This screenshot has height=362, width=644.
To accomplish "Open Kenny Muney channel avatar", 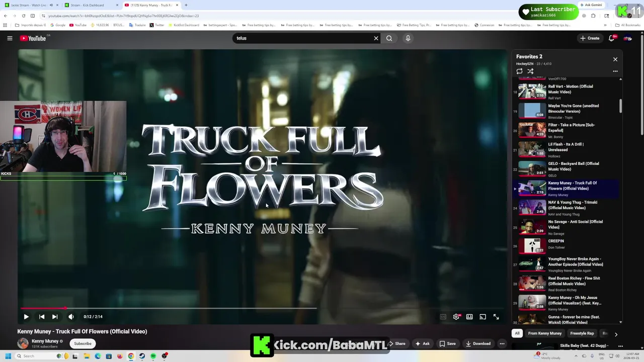I will [23, 343].
